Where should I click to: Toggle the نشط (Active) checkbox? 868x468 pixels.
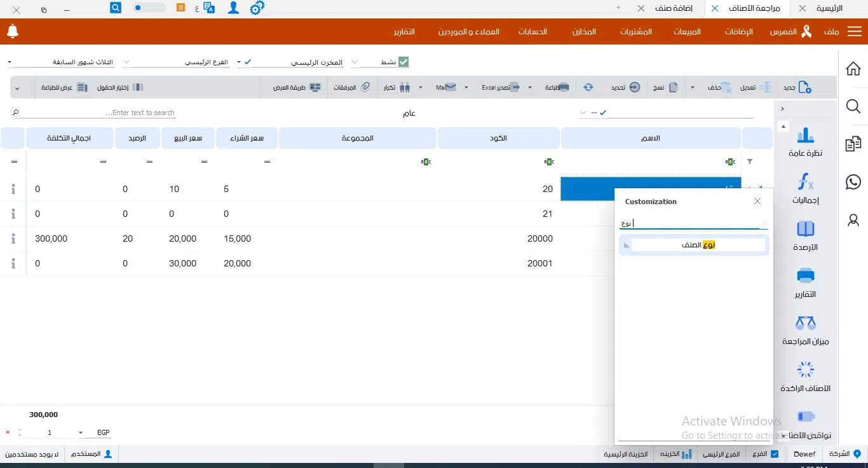click(x=403, y=62)
